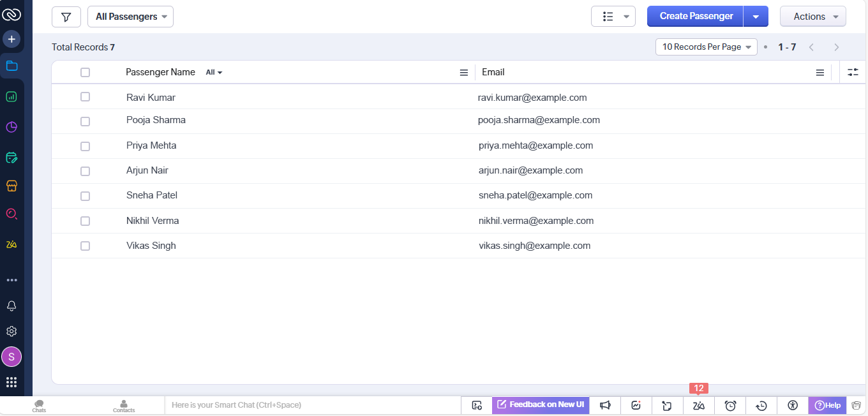
Task: Open the 10 Records Per Page dropdown
Action: pyautogui.click(x=706, y=47)
